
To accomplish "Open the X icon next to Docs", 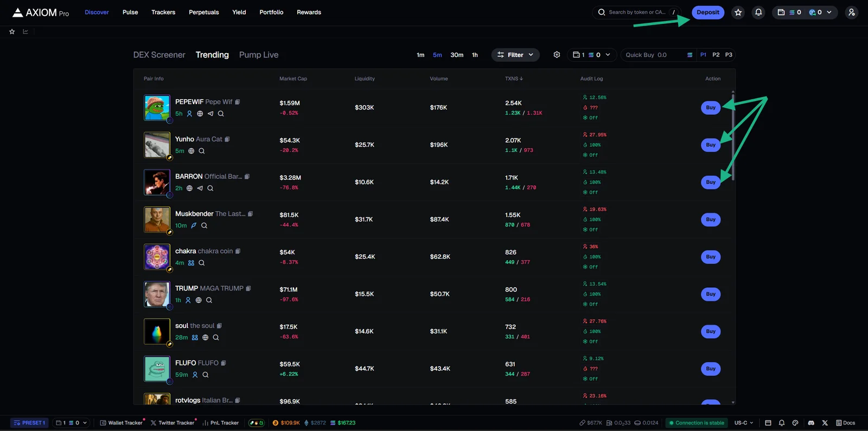I will tap(825, 423).
